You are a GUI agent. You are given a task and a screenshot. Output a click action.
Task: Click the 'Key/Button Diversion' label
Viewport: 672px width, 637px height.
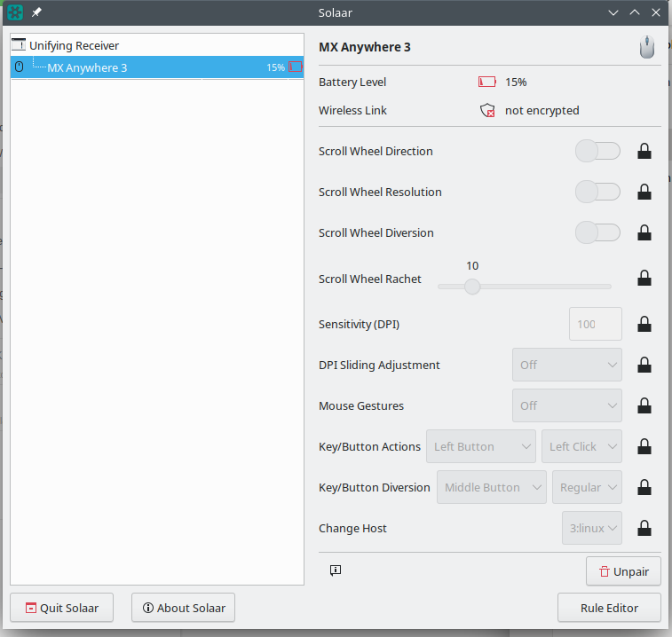[374, 487]
